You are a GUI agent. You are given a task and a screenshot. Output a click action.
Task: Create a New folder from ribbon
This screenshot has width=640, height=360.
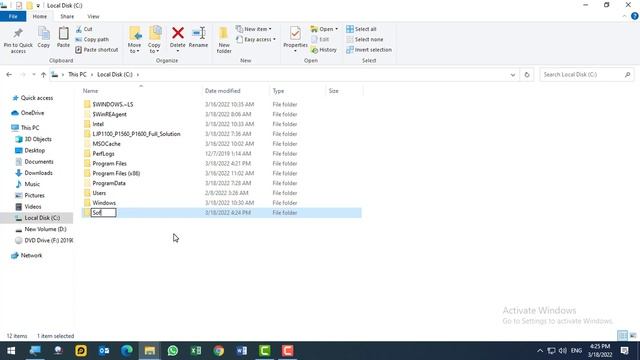tap(224, 40)
